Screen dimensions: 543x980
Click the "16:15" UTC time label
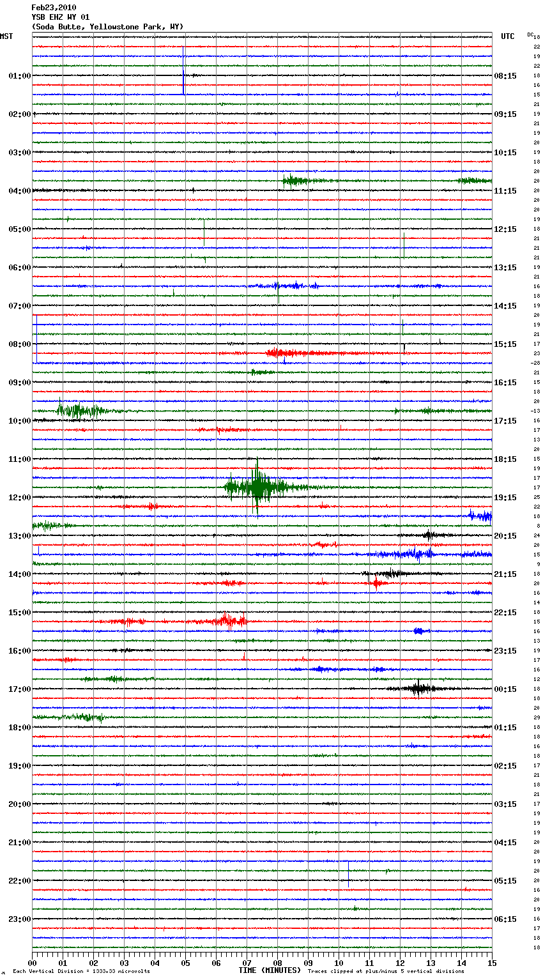coord(505,383)
